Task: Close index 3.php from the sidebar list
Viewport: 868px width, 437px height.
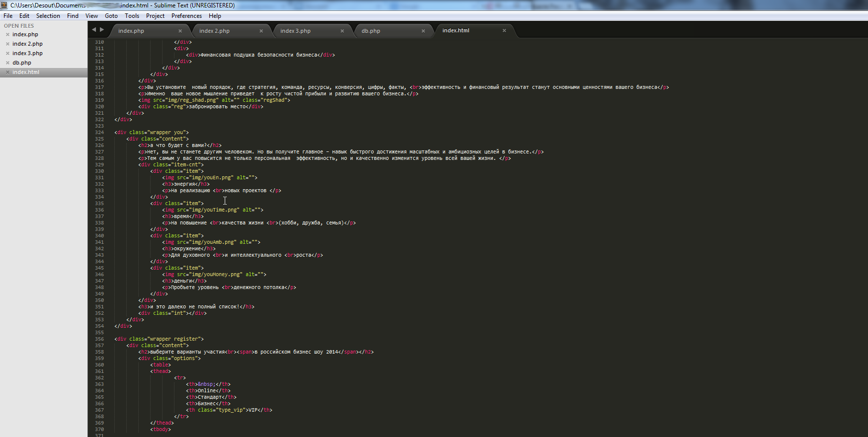Action: point(7,54)
